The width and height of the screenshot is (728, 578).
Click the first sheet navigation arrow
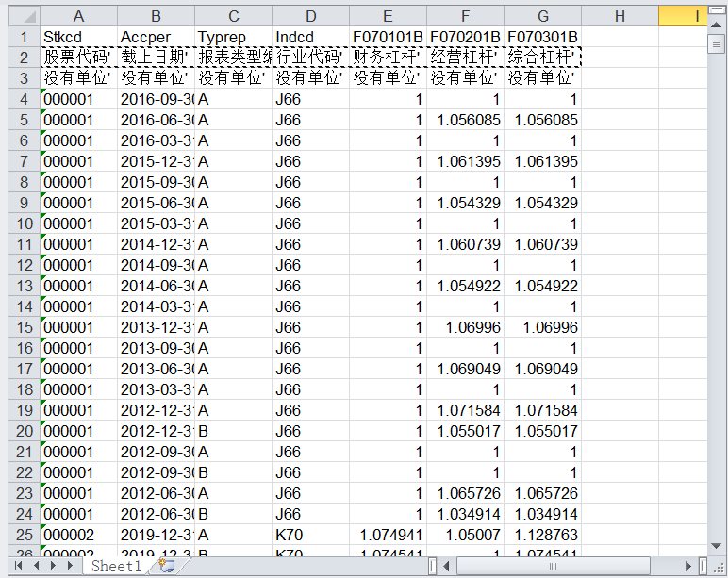[19, 566]
